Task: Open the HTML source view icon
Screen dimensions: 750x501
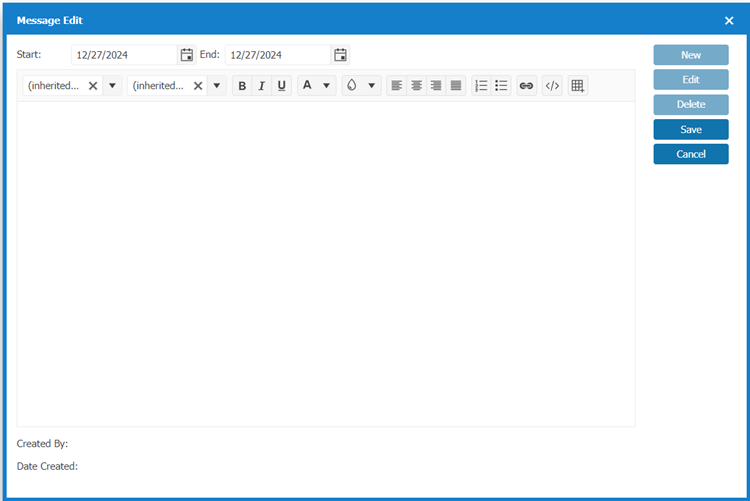Action: (x=552, y=86)
